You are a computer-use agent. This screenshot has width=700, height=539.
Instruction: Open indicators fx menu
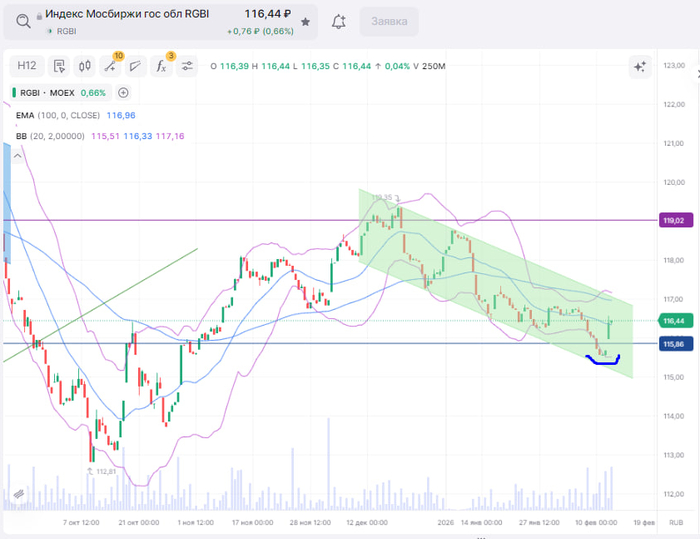tap(162, 66)
